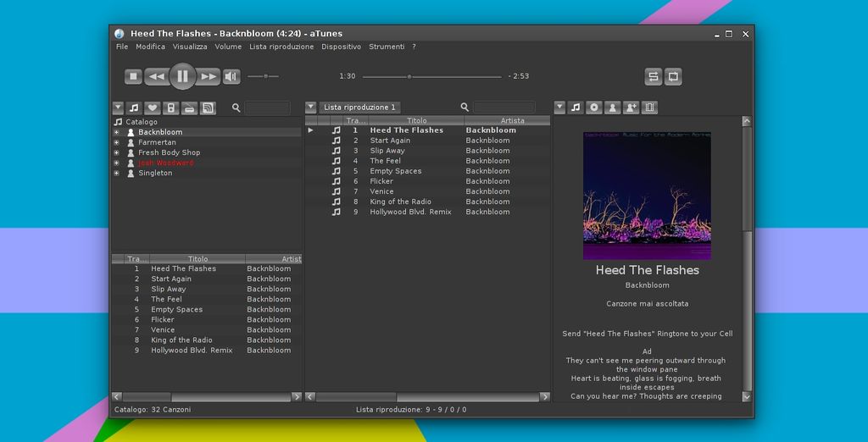Screen dimensions: 868x442
Task: Open the Favorites heart view in navigator
Action: [x=152, y=108]
